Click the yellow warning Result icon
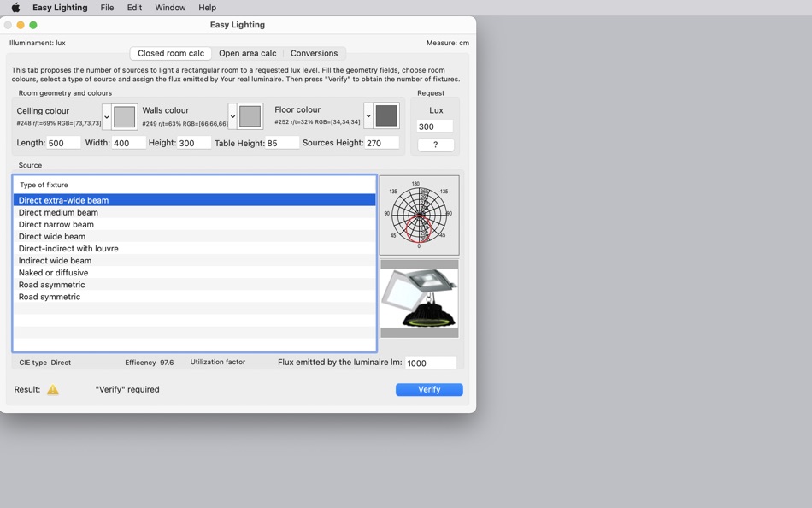The height and width of the screenshot is (508, 812). pos(53,390)
